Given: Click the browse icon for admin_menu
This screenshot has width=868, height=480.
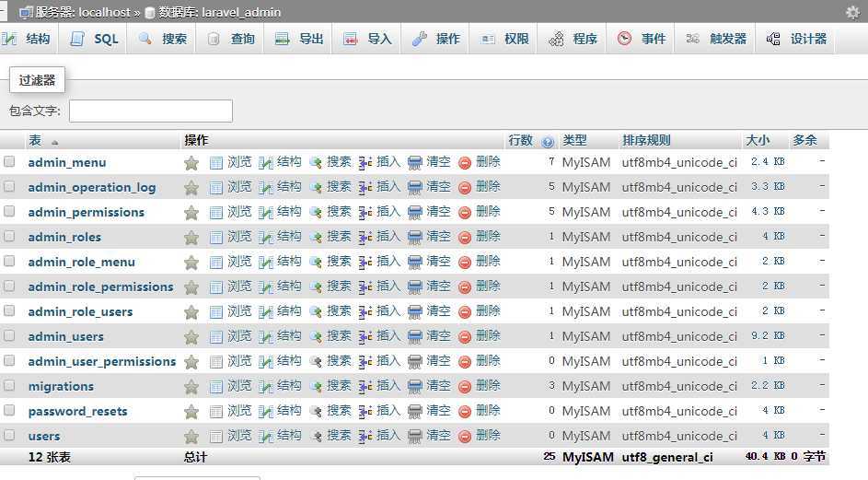Looking at the screenshot, I should click(216, 163).
